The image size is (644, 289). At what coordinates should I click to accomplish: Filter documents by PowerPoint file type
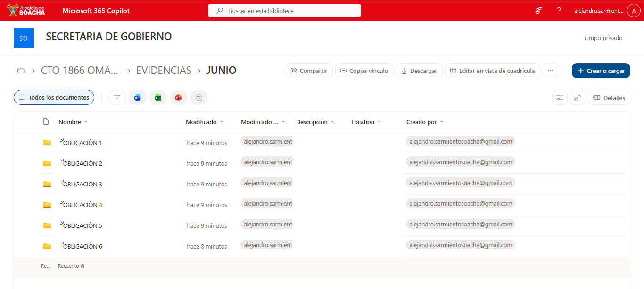(x=178, y=97)
